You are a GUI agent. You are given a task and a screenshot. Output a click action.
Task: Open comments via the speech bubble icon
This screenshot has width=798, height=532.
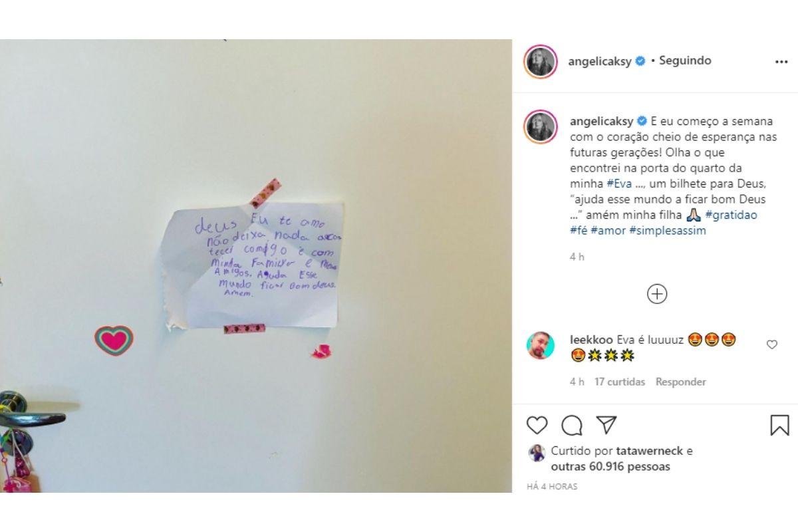coord(571,425)
